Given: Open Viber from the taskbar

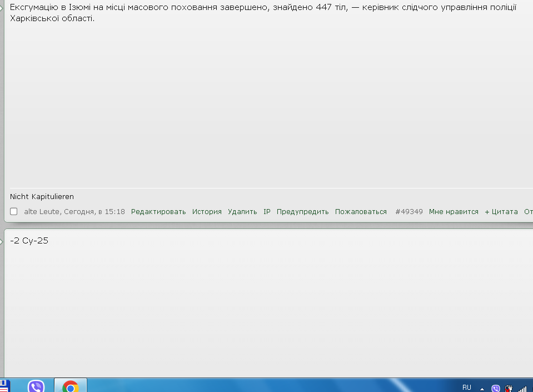Looking at the screenshot, I should click(36, 386).
